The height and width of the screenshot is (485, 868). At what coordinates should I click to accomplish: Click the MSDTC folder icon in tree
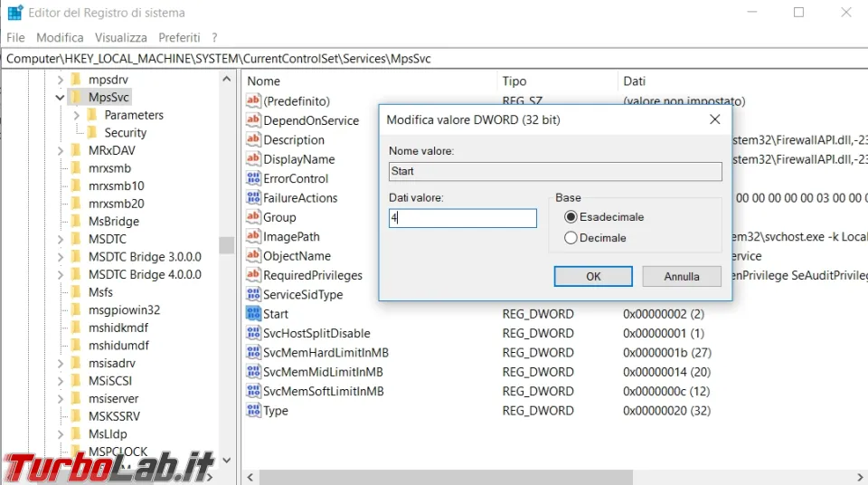(76, 239)
